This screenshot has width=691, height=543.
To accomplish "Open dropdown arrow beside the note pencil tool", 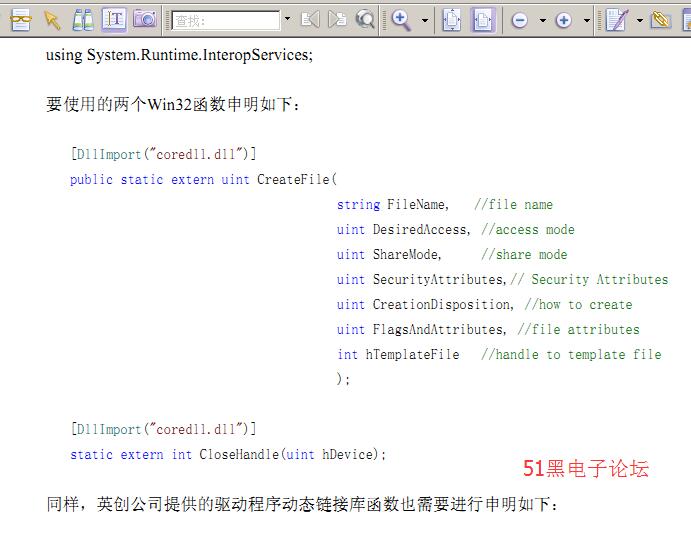I will point(640,20).
